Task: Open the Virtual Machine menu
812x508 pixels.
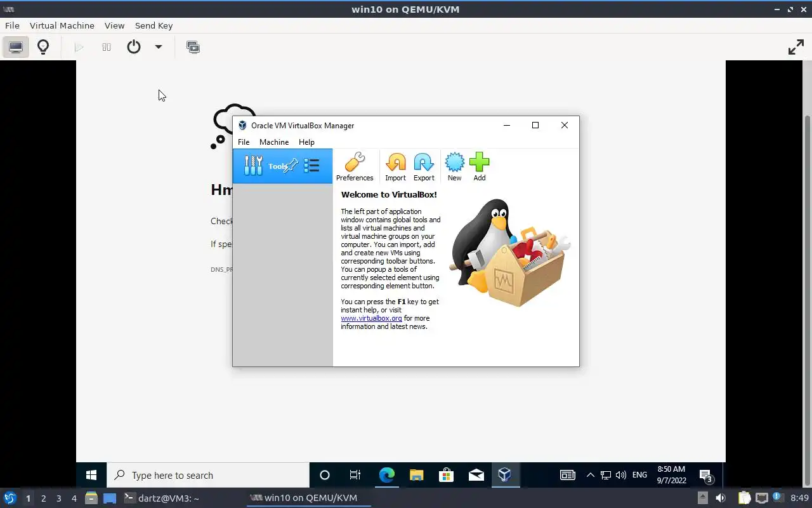Action: 62,25
